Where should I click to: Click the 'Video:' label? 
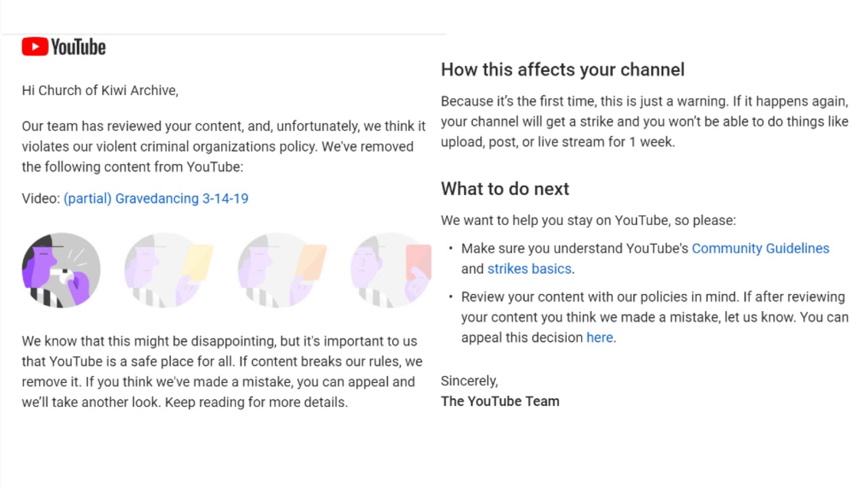point(41,199)
